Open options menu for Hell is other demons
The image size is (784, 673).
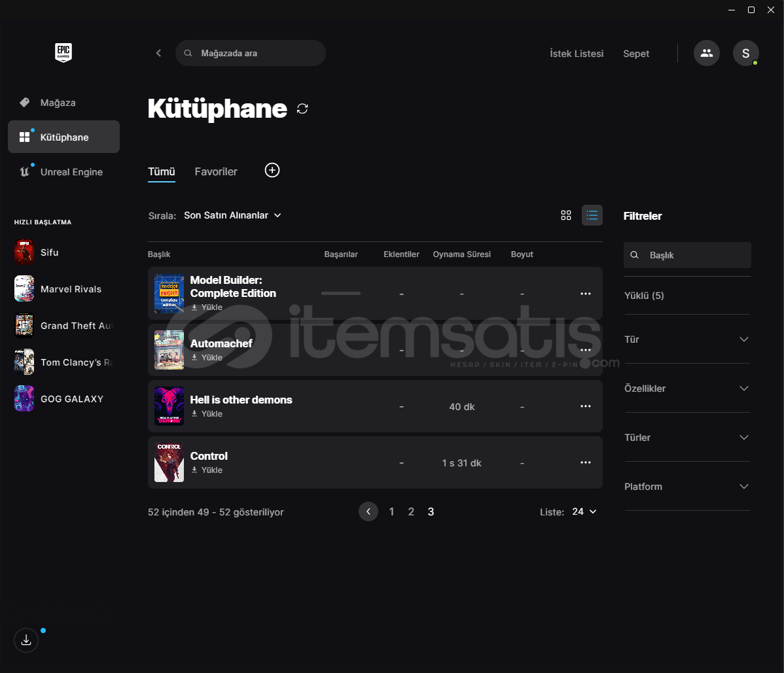point(586,406)
